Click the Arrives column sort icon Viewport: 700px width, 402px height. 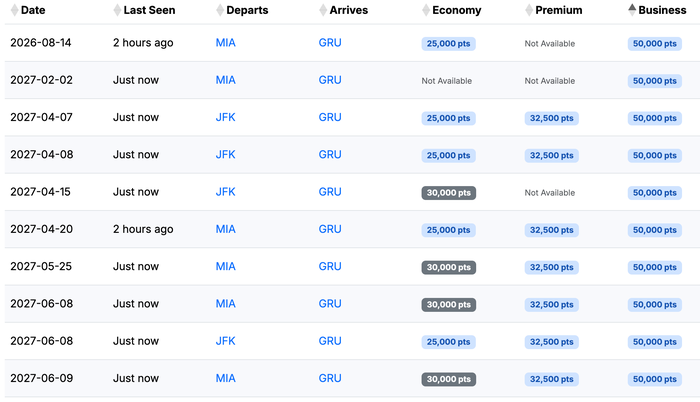pyautogui.click(x=323, y=10)
